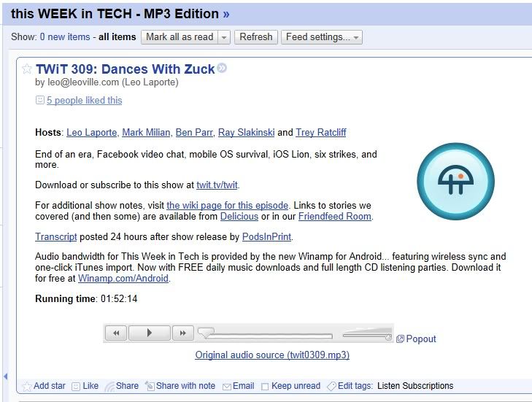Rewind the audio player
The image size is (532, 402).
(x=116, y=333)
